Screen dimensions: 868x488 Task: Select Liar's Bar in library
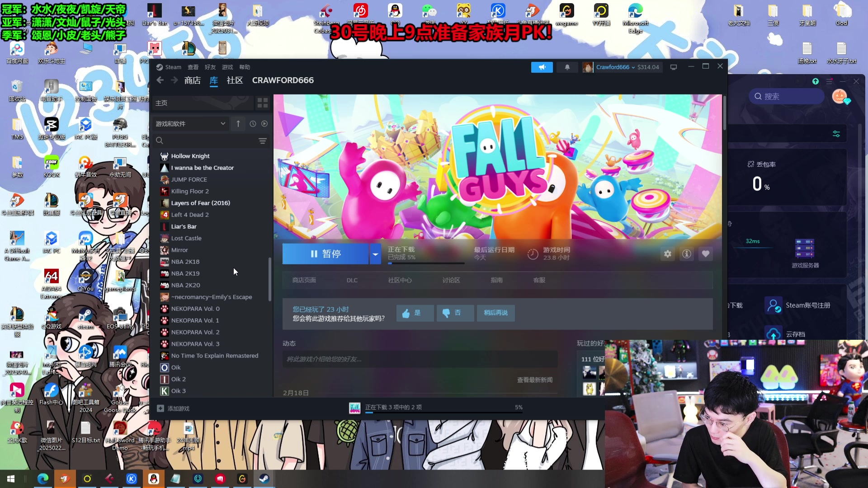pyautogui.click(x=184, y=226)
